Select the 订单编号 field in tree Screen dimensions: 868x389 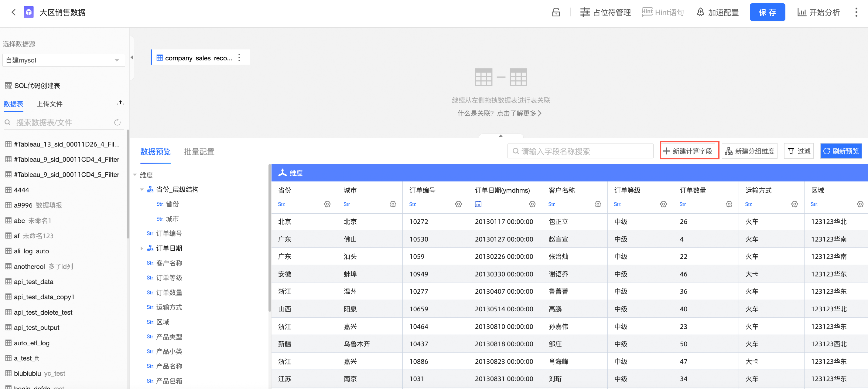click(x=169, y=233)
